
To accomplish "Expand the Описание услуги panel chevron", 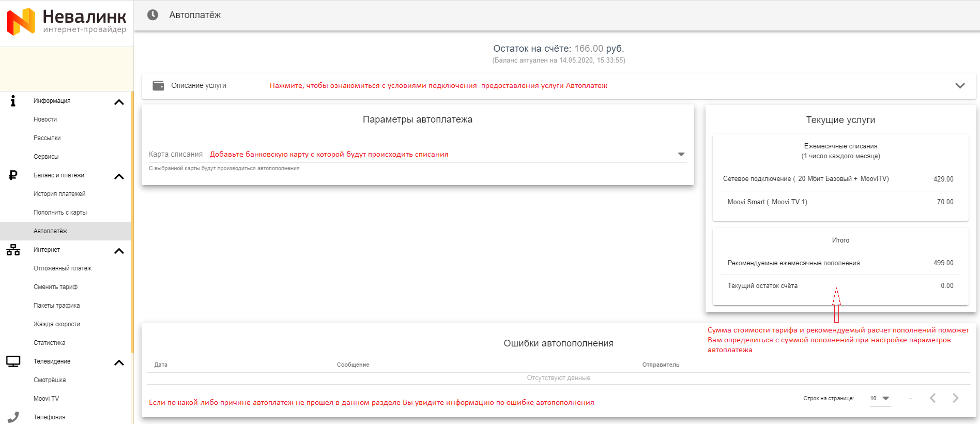I will click(x=960, y=86).
